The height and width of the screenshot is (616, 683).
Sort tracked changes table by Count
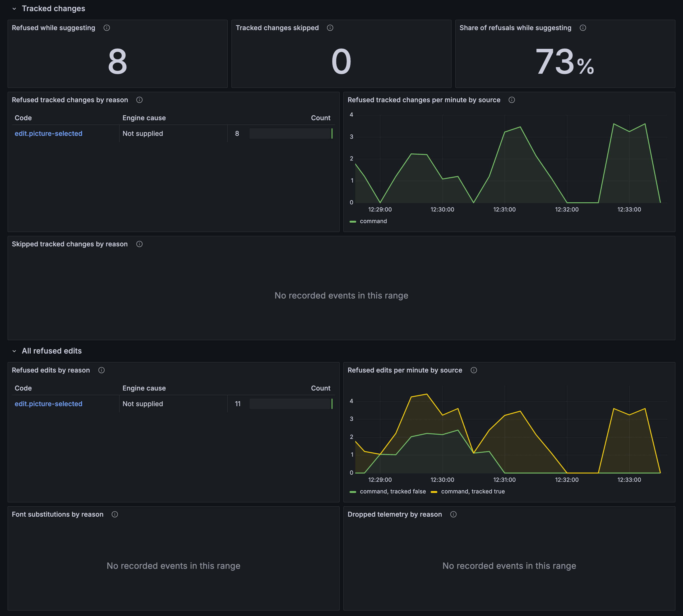point(321,118)
